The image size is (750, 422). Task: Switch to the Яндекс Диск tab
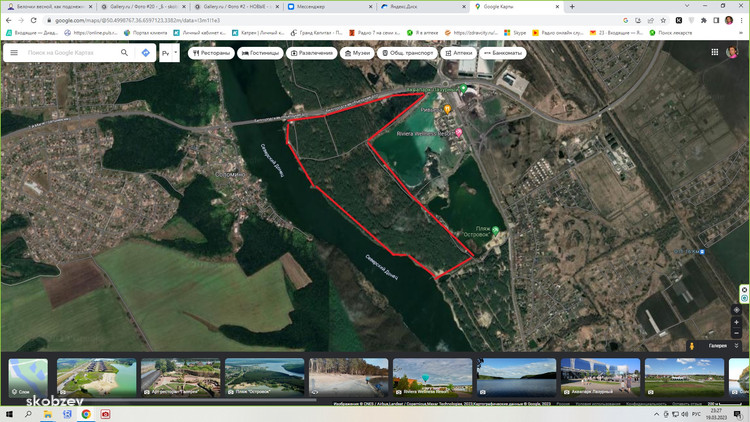[415, 6]
